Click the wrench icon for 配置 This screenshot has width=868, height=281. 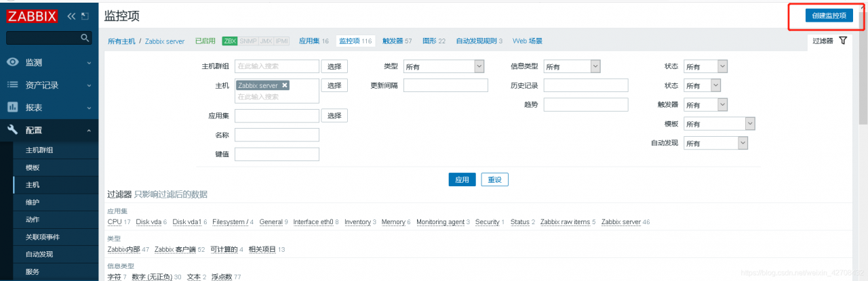pyautogui.click(x=12, y=130)
